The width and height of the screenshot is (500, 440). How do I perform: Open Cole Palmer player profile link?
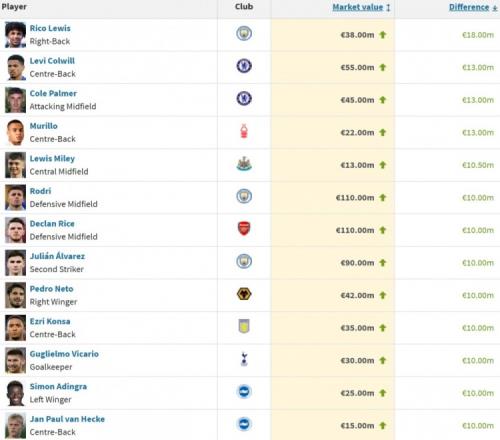pyautogui.click(x=53, y=93)
